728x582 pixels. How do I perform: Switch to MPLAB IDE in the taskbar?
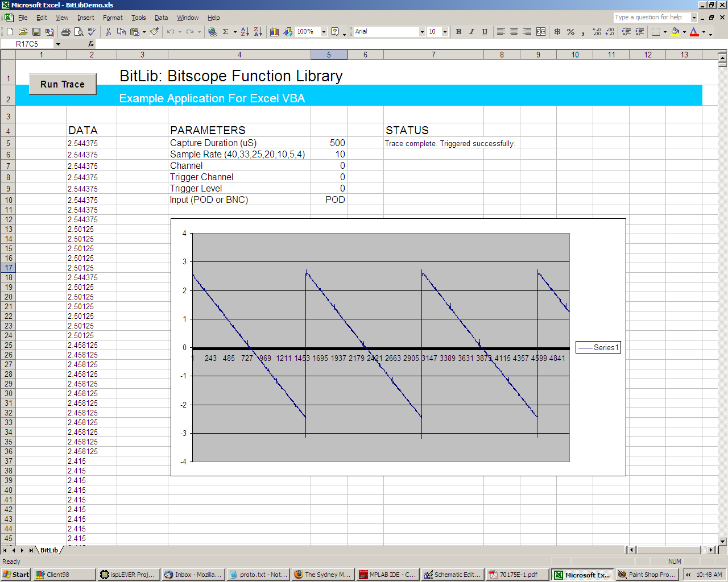tap(387, 575)
